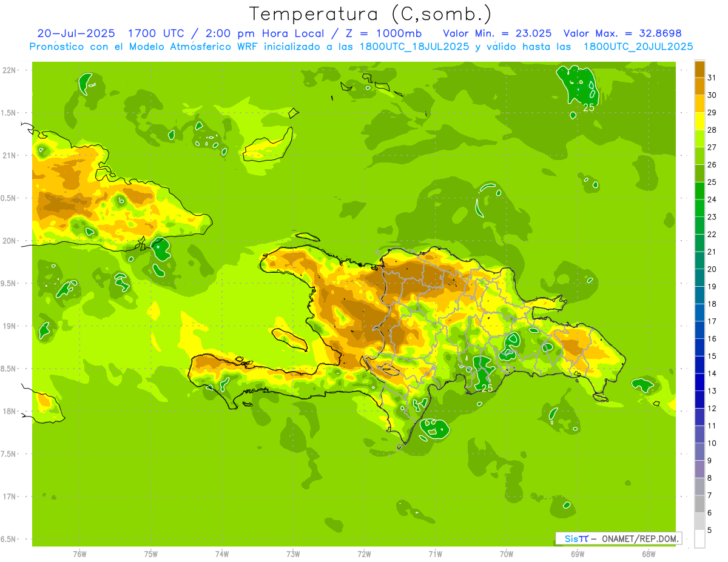Viewport: 728px width, 562px height.
Task: Click the '9.5N' latitude axis label
Action: click(9, 283)
